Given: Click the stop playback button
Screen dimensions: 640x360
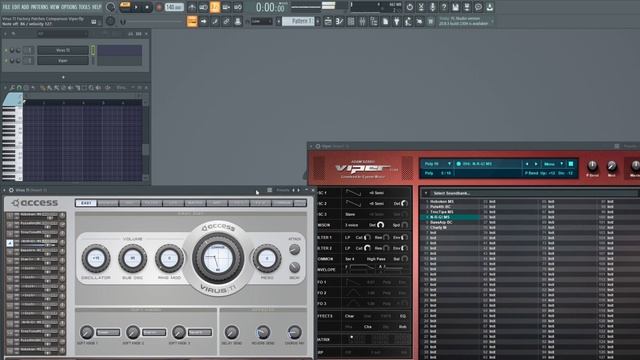Looking at the screenshot, I should [x=147, y=7].
